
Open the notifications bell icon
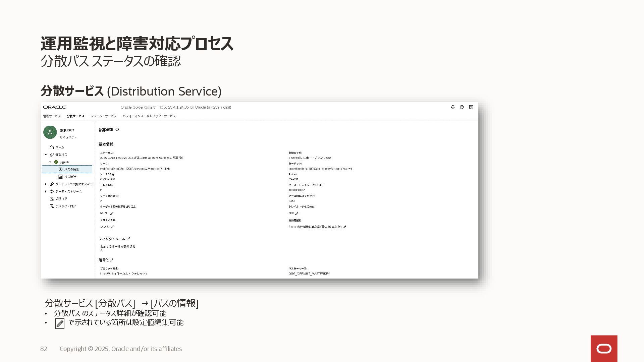tap(452, 107)
